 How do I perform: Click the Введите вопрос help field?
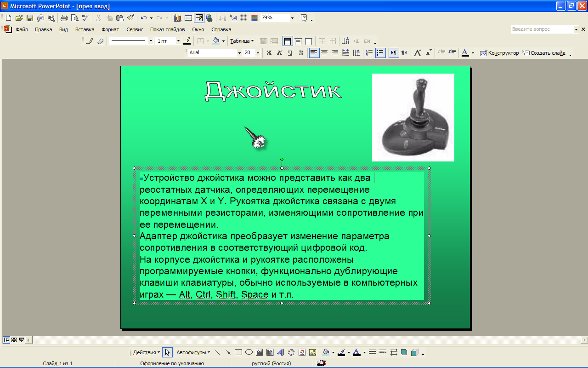pos(542,29)
